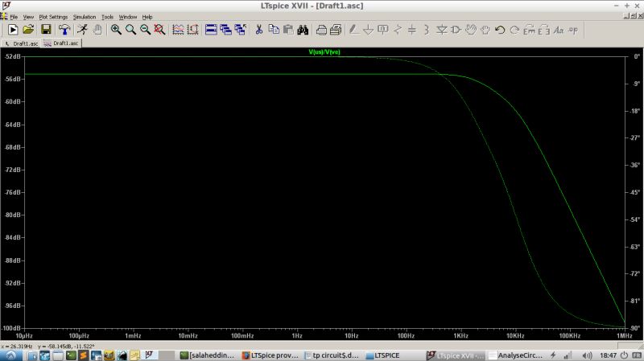This screenshot has height=361, width=644.
Task: Click the Inductor tool
Action: [x=427, y=30]
